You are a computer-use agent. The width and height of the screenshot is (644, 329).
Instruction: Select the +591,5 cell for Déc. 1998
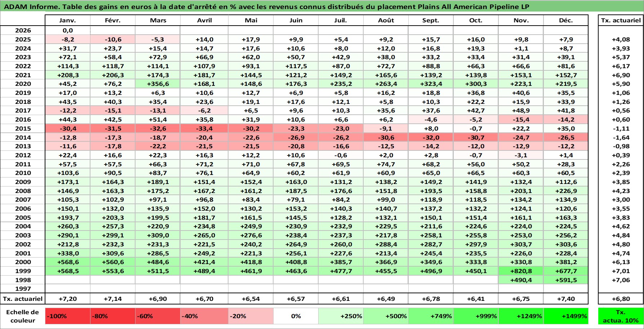[566, 280]
